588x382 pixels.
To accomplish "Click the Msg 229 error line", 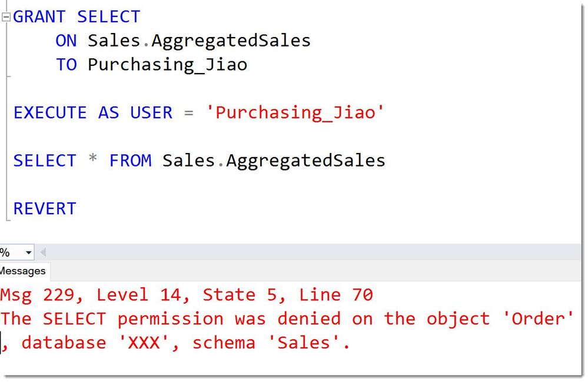I will coord(186,294).
